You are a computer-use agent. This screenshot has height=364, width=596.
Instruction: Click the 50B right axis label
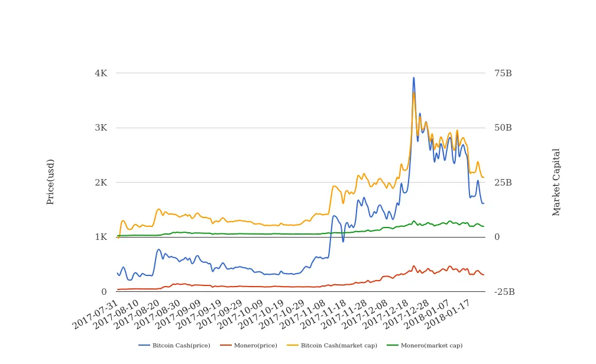pyautogui.click(x=503, y=128)
